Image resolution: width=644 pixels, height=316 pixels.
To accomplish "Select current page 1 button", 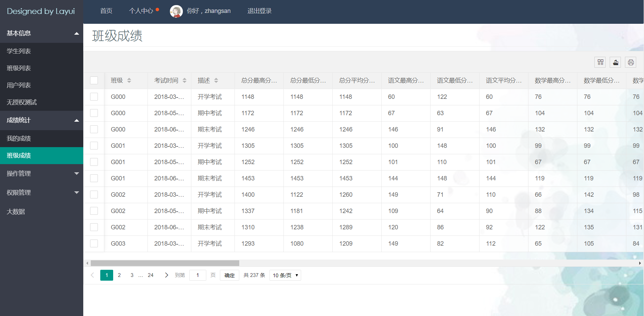I will tap(107, 275).
